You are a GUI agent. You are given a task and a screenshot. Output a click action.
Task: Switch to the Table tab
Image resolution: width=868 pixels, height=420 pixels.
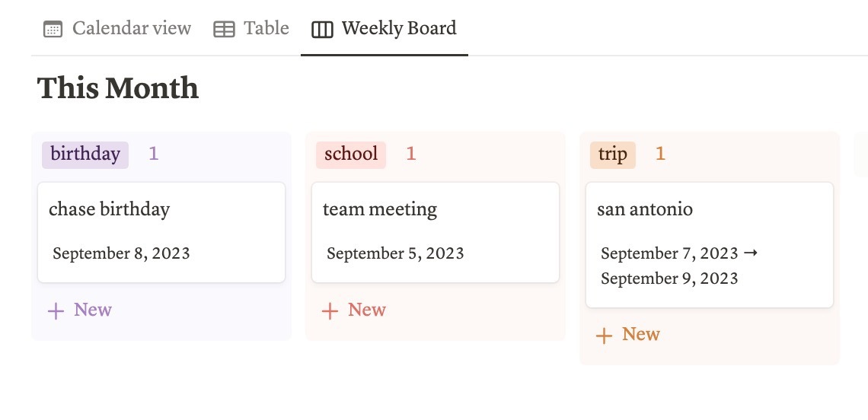point(251,28)
